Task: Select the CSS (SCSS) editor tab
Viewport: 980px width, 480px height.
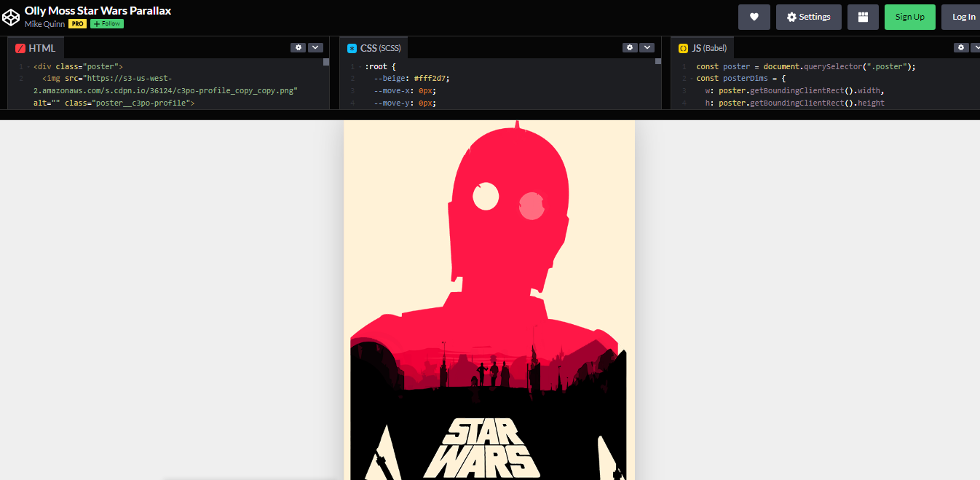Action: [x=374, y=48]
